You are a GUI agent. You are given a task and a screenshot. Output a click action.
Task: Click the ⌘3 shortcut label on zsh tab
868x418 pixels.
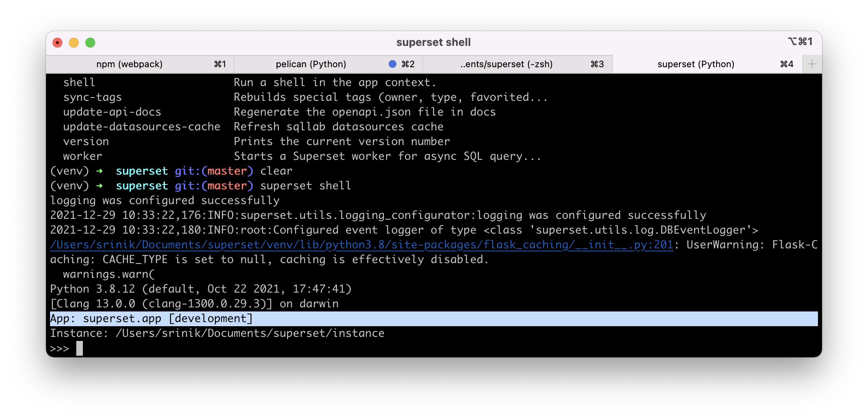click(x=597, y=64)
